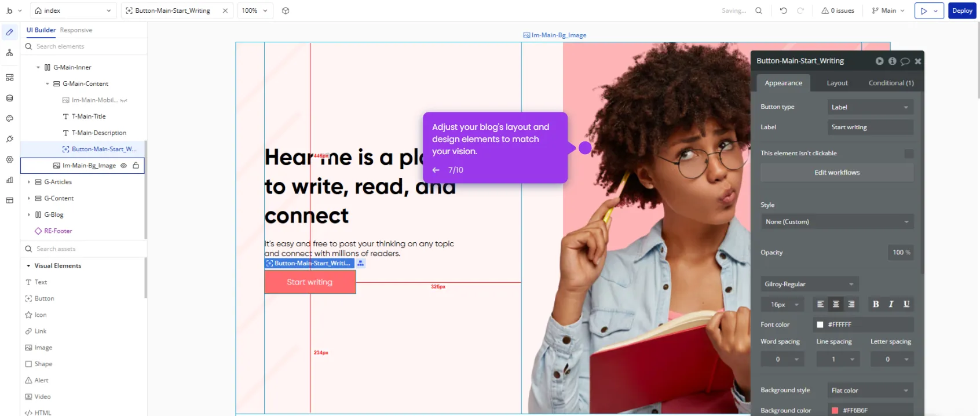This screenshot has width=980, height=416.
Task: Click the 3D cube icon in toolbar
Action: pos(286,10)
